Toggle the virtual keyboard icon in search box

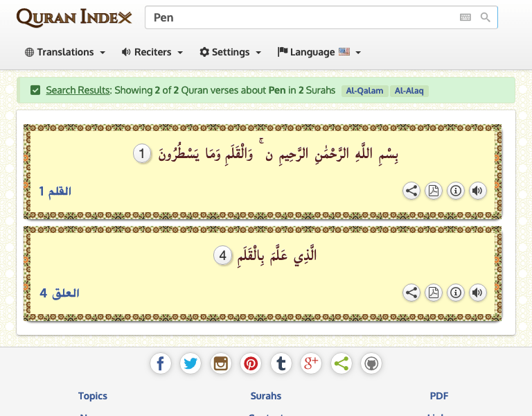[465, 17]
